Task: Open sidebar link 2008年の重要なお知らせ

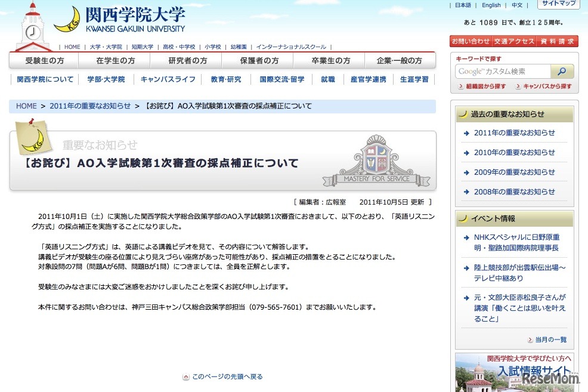Action: [515, 192]
